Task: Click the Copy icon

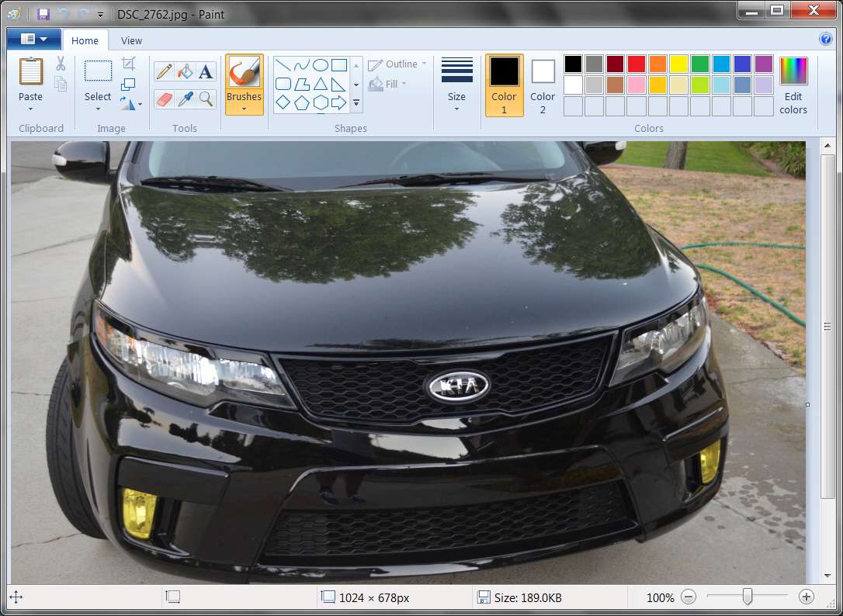Action: click(x=61, y=83)
